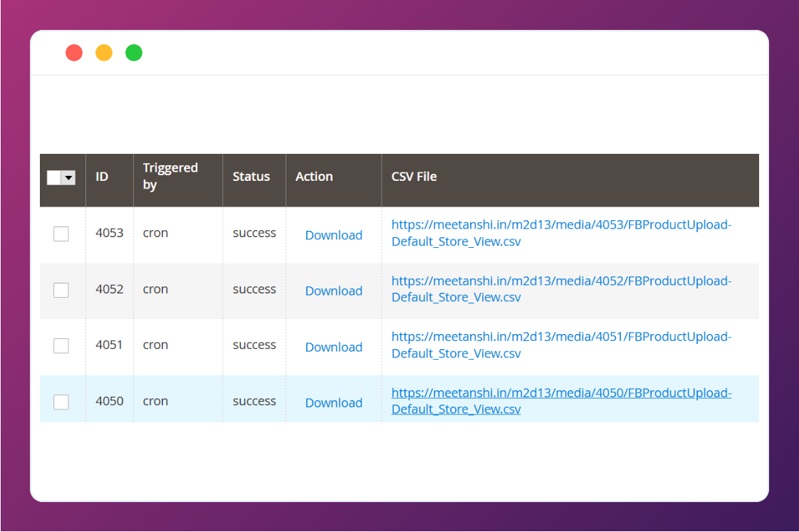This screenshot has width=799, height=532.
Task: Select 'cron' in row 4053
Action: pyautogui.click(x=155, y=234)
